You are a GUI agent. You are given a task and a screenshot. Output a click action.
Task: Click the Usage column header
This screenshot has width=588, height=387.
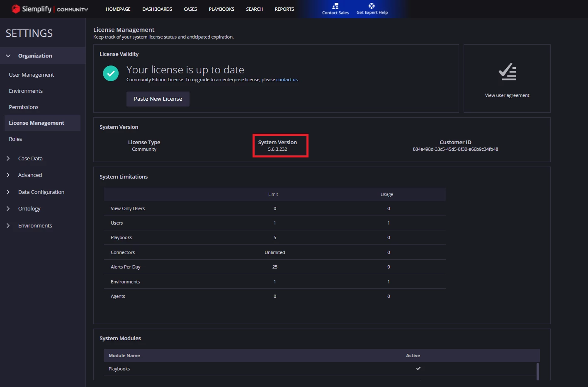coord(387,194)
